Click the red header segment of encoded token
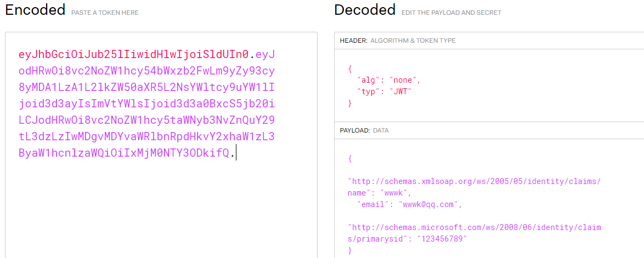Screen dimensions: 644x258 pyautogui.click(x=134, y=55)
